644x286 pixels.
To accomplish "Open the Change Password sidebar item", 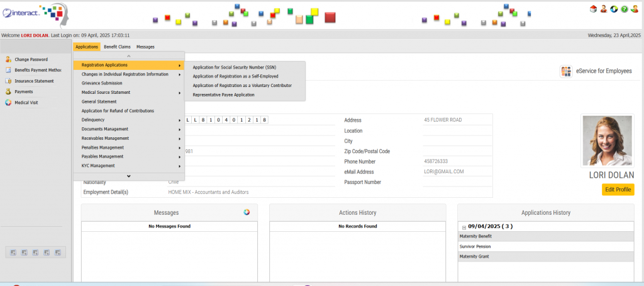I will pos(31,59).
